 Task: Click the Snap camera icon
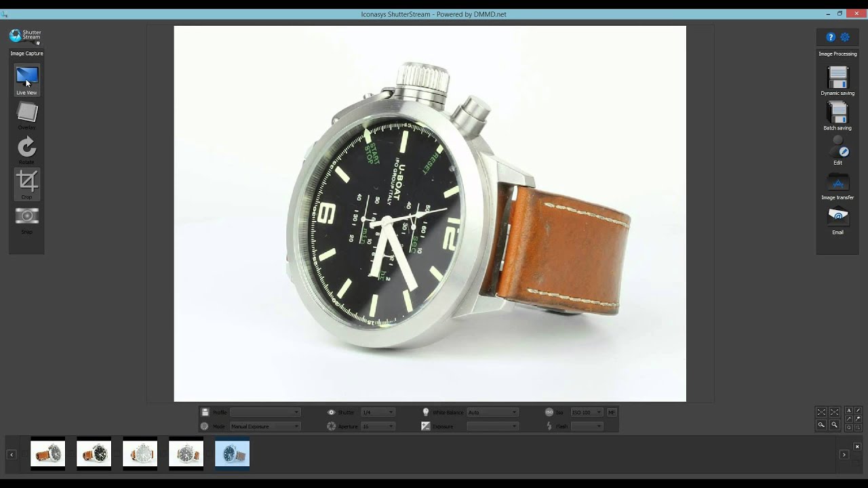27,216
